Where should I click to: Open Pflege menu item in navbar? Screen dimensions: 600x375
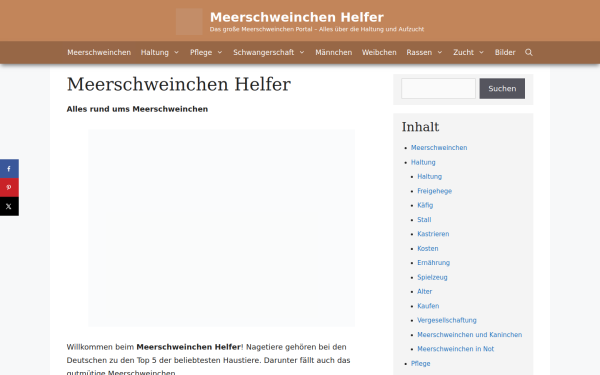pos(201,52)
